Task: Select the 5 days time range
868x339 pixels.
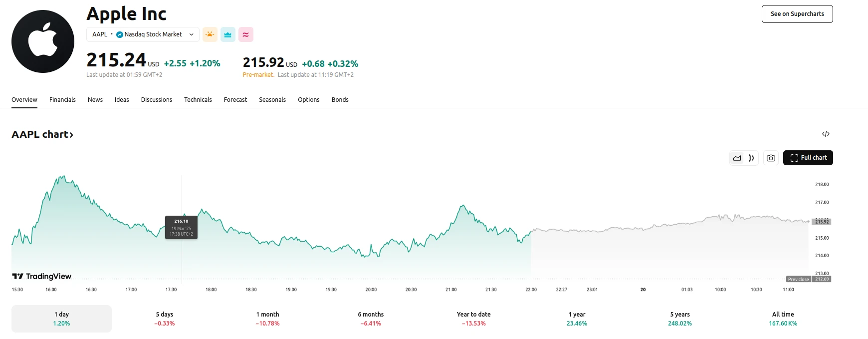Action: 165,318
